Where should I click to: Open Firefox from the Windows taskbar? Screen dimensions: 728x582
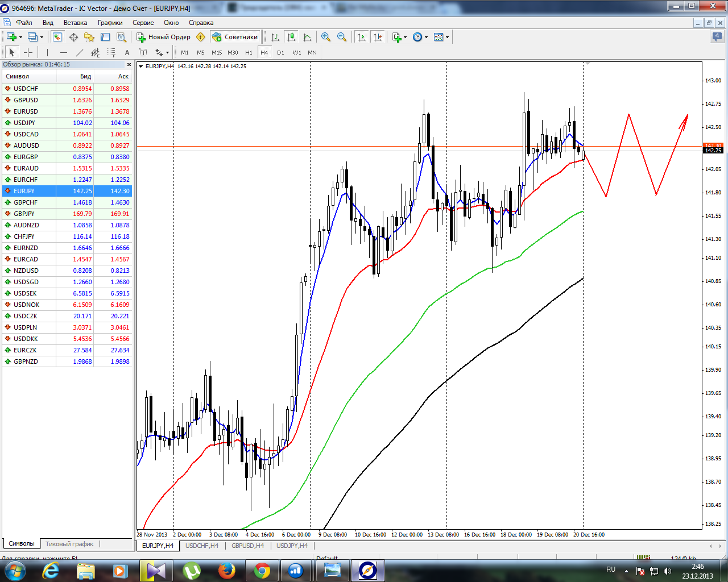pos(227,570)
